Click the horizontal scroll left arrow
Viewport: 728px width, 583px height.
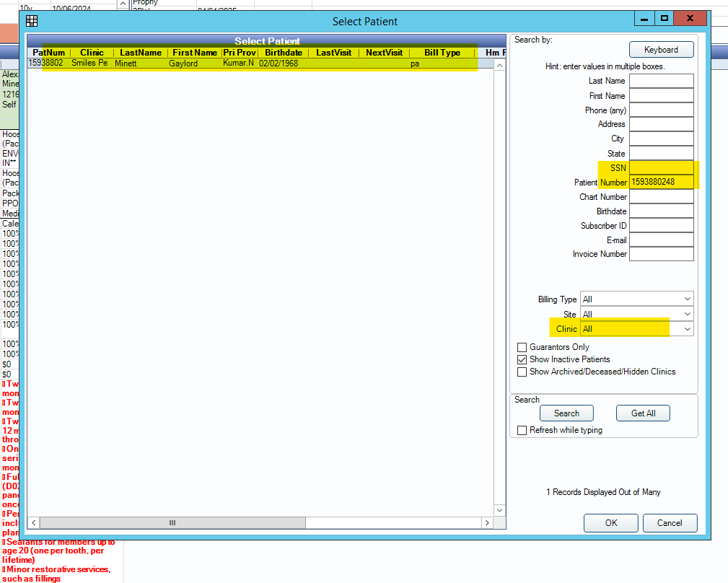(33, 522)
